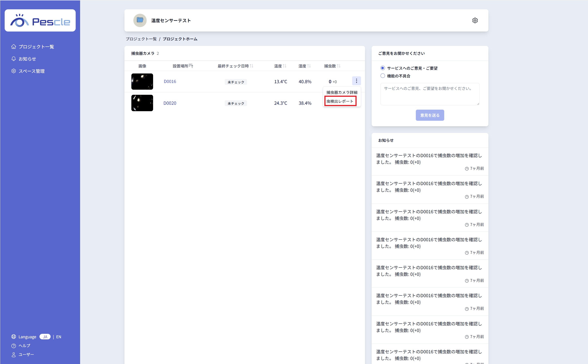Image resolution: width=588 pixels, height=364 pixels.
Task: Open プロジェクト一覧 in sidebar
Action: click(x=36, y=46)
